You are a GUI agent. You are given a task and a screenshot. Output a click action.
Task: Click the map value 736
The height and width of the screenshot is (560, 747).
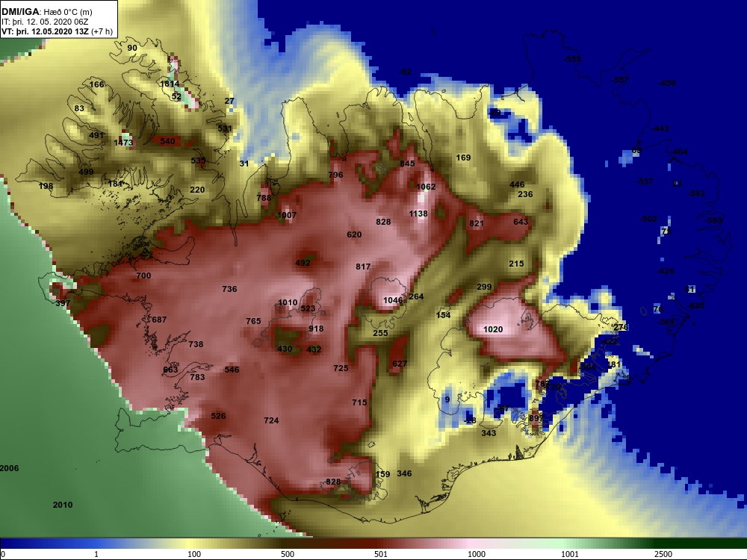point(229,288)
